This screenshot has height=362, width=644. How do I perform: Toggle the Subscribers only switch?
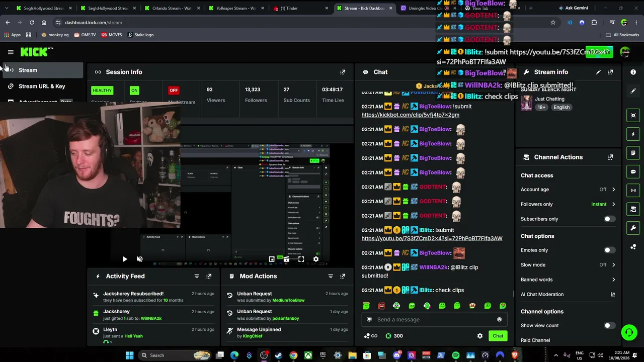pyautogui.click(x=609, y=219)
